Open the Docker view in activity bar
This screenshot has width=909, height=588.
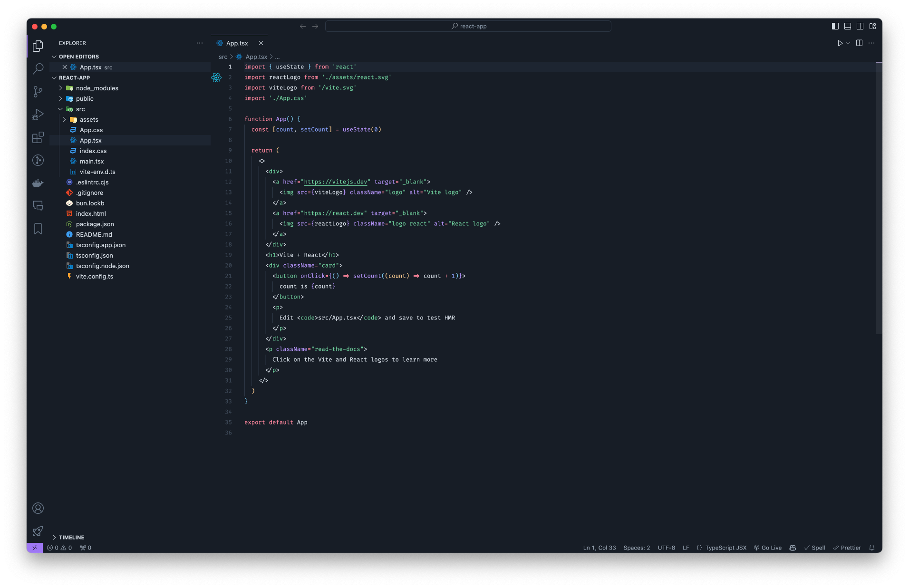[38, 183]
